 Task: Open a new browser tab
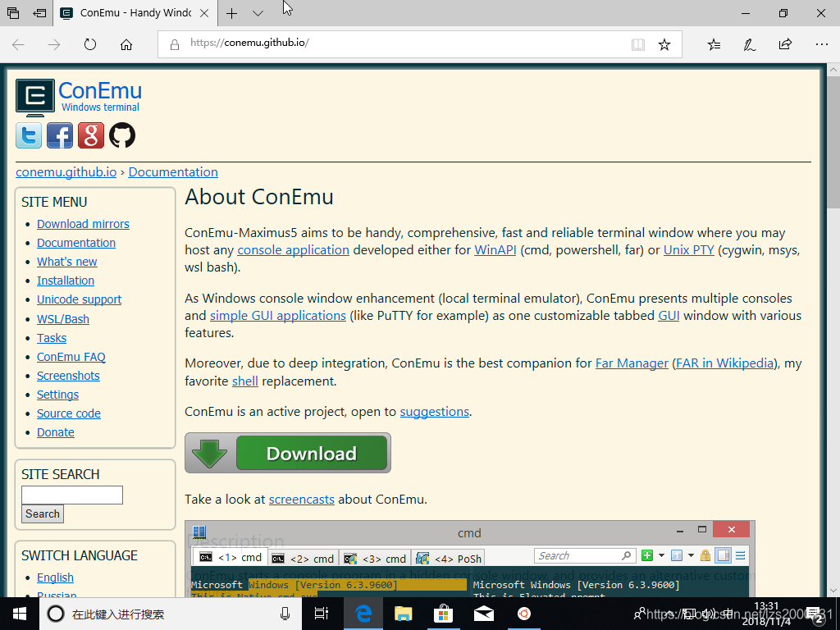[x=231, y=13]
